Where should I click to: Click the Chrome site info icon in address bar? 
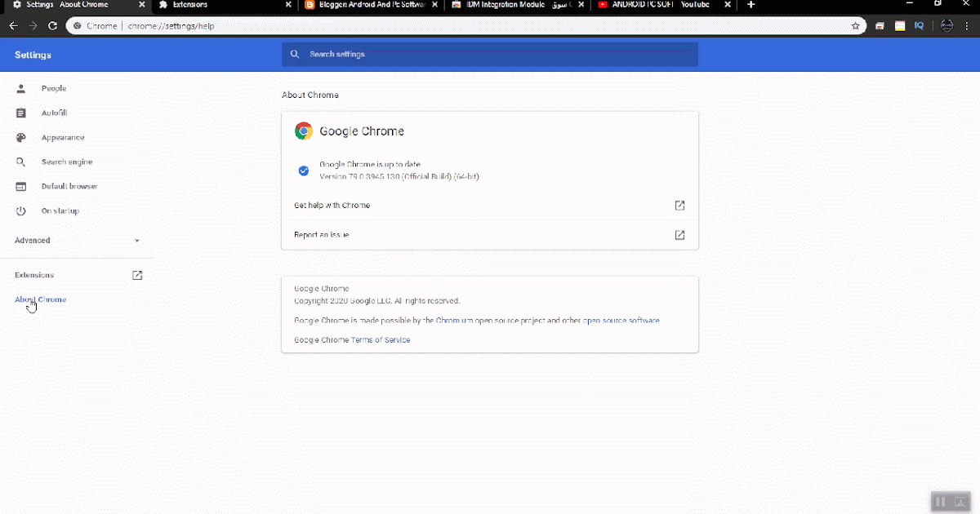click(x=78, y=26)
